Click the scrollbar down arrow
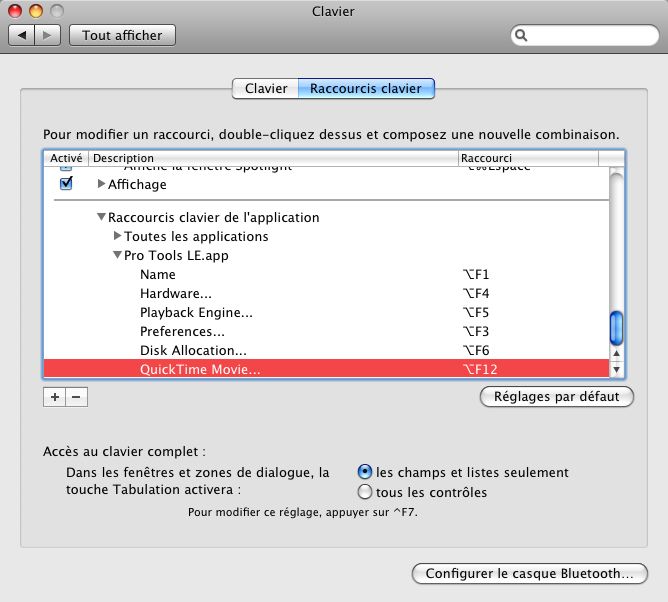 (617, 370)
